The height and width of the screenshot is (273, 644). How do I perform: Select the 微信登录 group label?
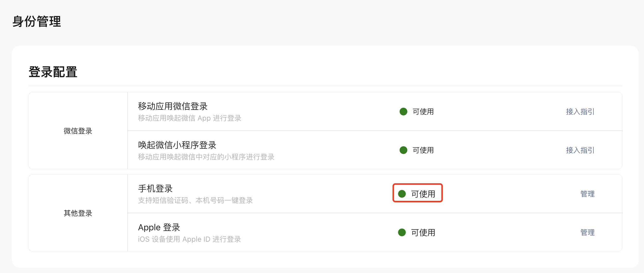point(78,131)
